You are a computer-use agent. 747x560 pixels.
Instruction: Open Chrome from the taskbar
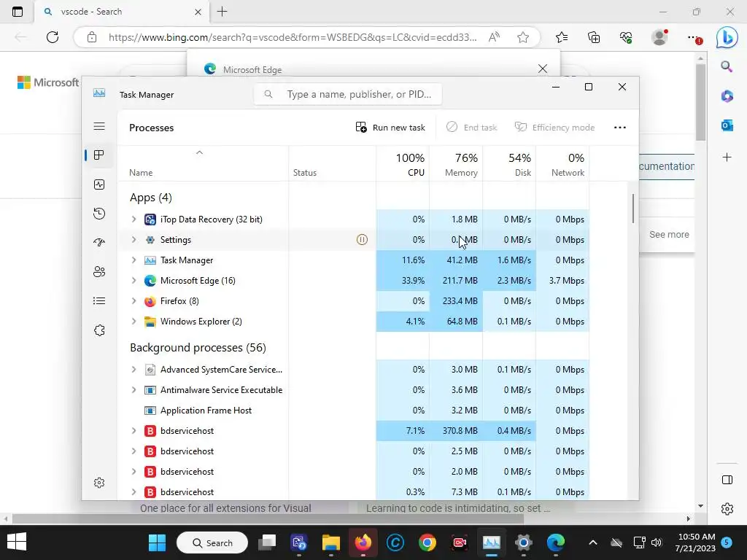click(x=427, y=542)
